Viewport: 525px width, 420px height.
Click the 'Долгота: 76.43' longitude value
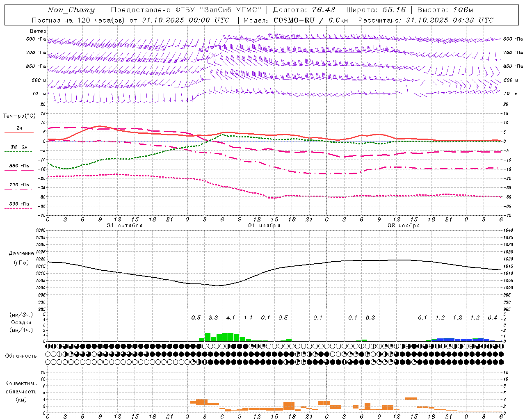pyautogui.click(x=304, y=10)
